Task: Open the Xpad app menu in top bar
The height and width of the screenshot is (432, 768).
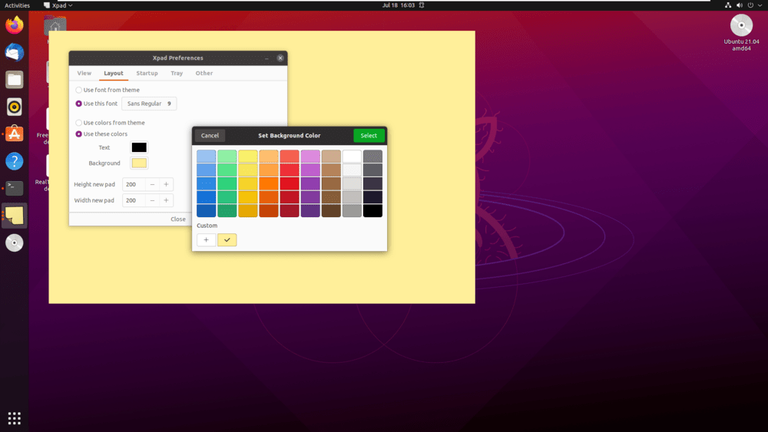Action: pos(59,5)
